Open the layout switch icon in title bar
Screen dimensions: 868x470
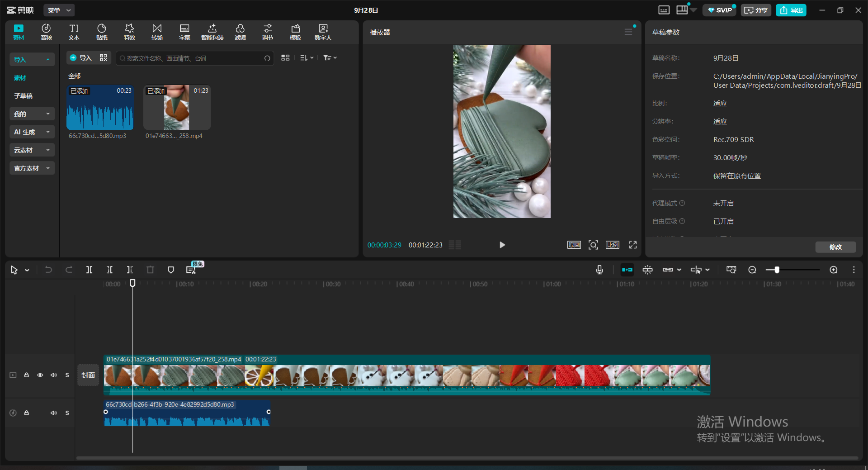[682, 10]
